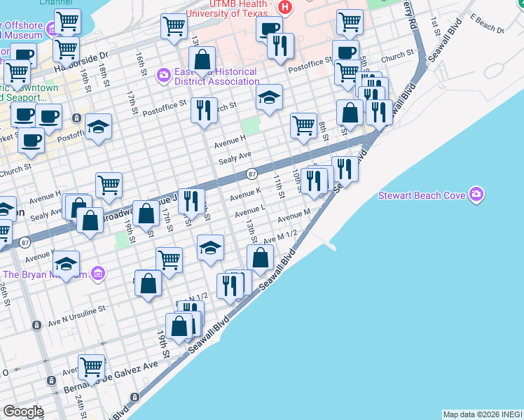Click the Harborside Dr street label

(81, 62)
